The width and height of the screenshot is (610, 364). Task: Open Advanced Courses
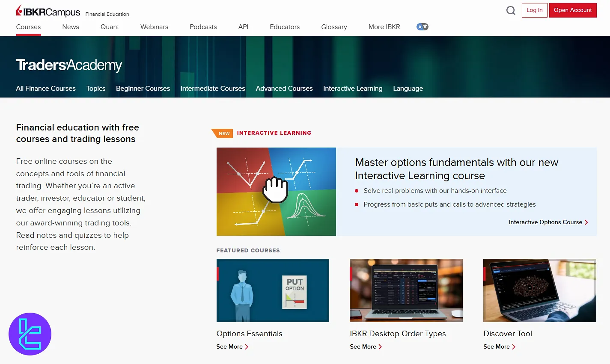click(284, 89)
